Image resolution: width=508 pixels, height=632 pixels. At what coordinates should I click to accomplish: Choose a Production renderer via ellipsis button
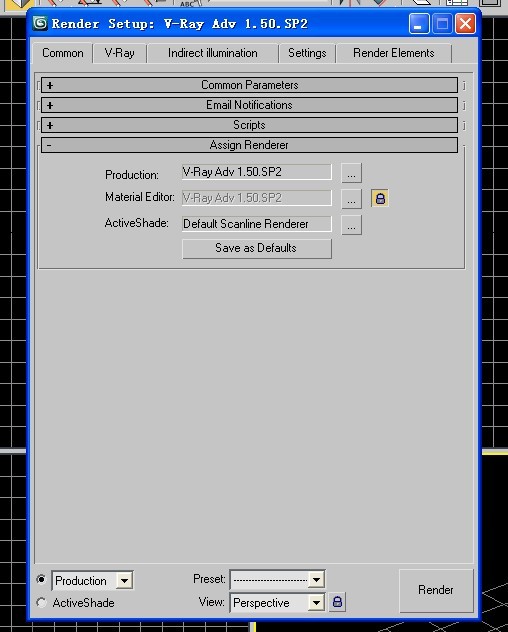click(x=351, y=173)
